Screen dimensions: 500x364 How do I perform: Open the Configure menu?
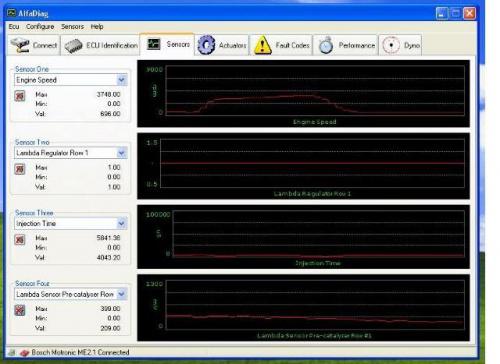click(40, 26)
